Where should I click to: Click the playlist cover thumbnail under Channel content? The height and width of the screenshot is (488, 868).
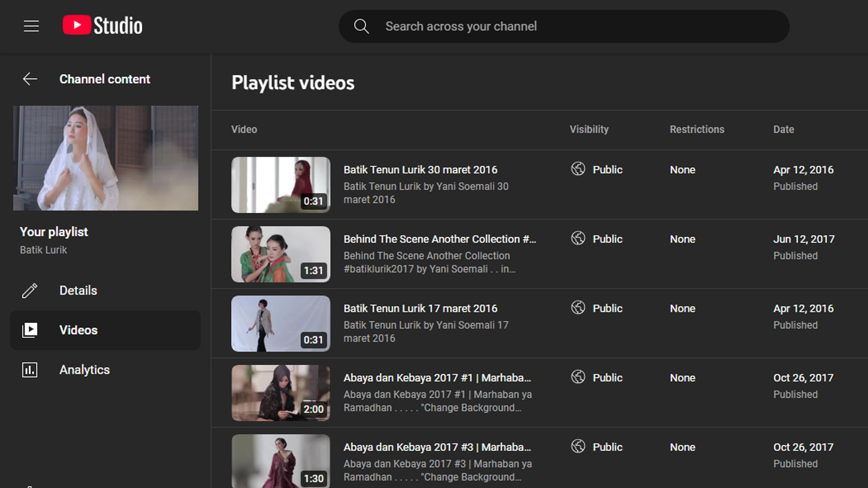pos(105,158)
